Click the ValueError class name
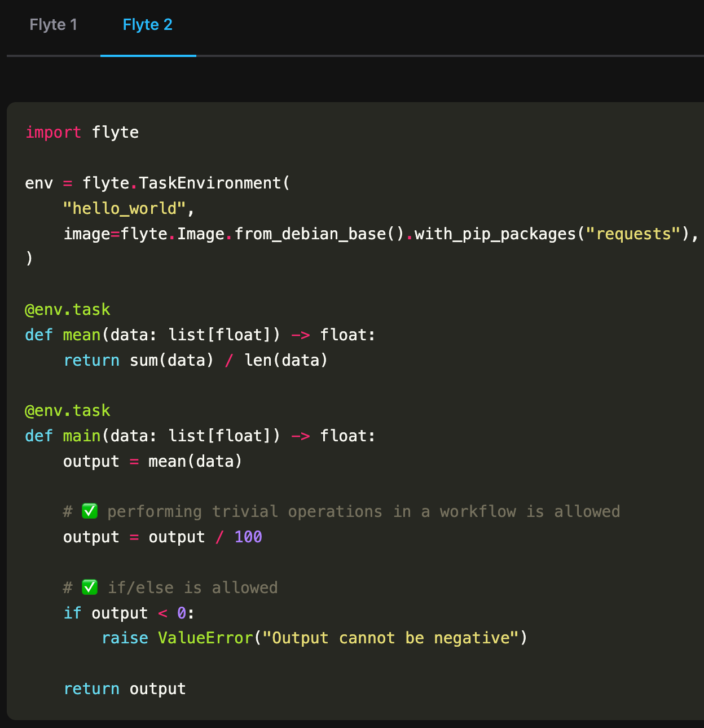 (205, 638)
